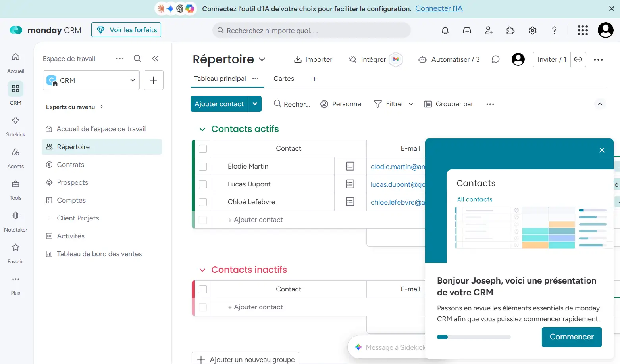Open the Répertoire board title dropdown
This screenshot has height=364, width=620.
click(x=262, y=59)
